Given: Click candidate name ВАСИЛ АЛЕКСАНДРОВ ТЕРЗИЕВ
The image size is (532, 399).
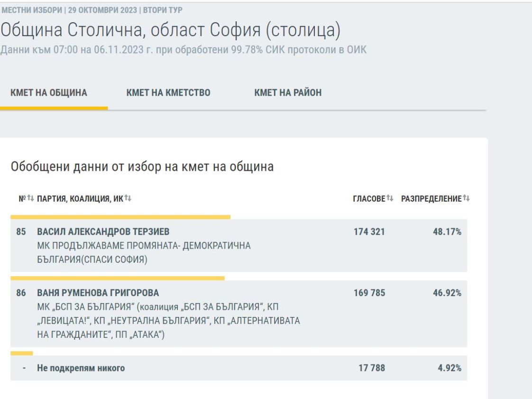Looking at the screenshot, I should [x=103, y=232].
